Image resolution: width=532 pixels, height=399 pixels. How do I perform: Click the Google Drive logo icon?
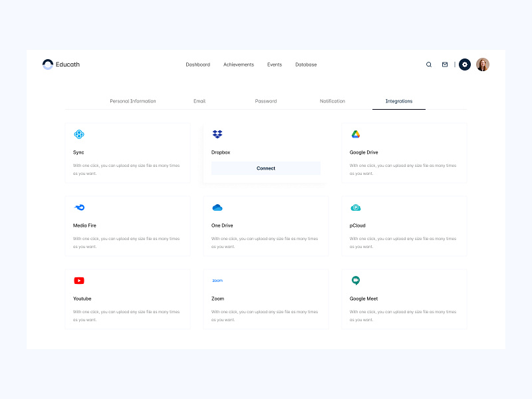tap(356, 134)
